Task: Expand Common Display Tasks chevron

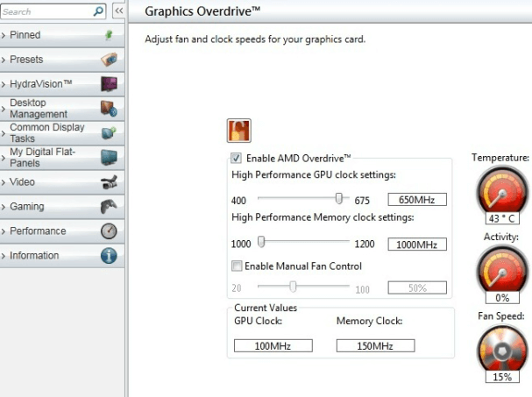Action: point(4,133)
